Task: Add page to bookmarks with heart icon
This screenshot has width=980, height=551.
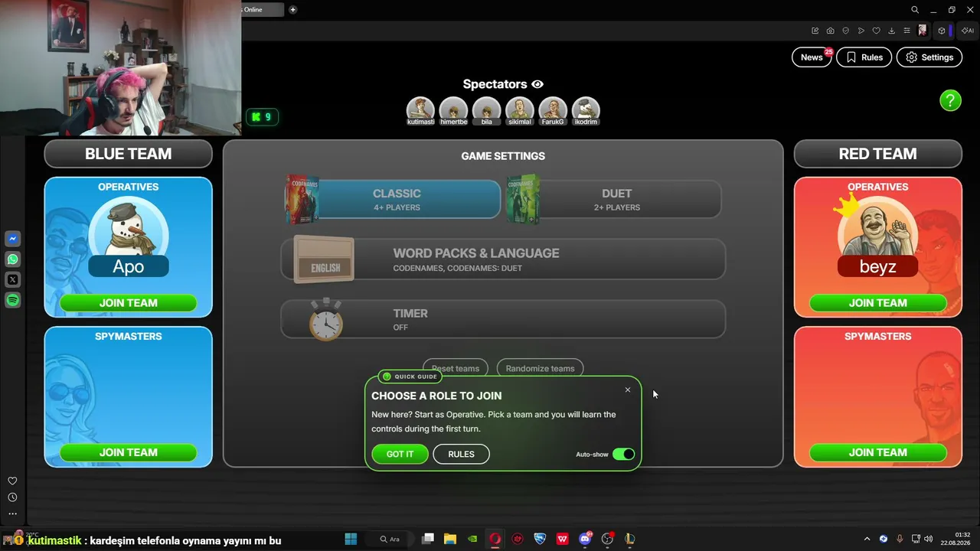Action: point(877,31)
